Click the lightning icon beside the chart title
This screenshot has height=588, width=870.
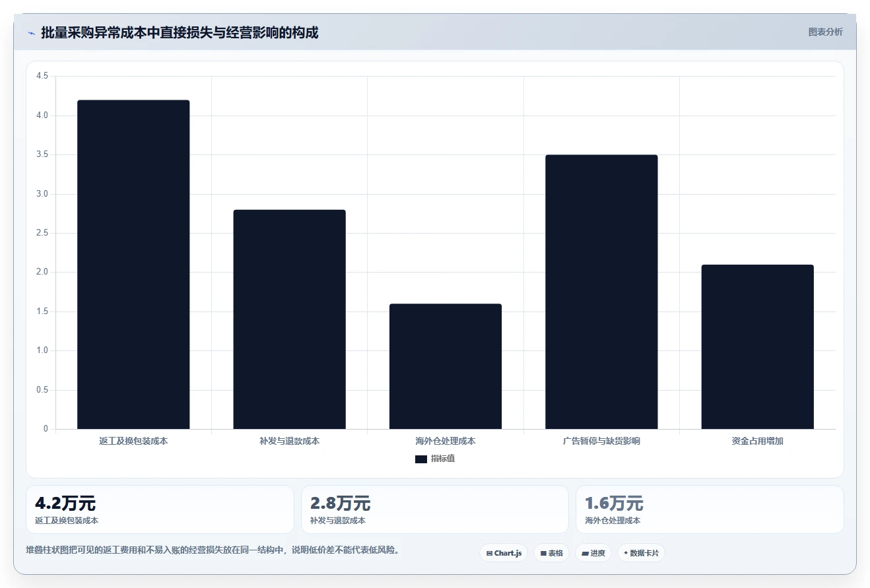(31, 33)
